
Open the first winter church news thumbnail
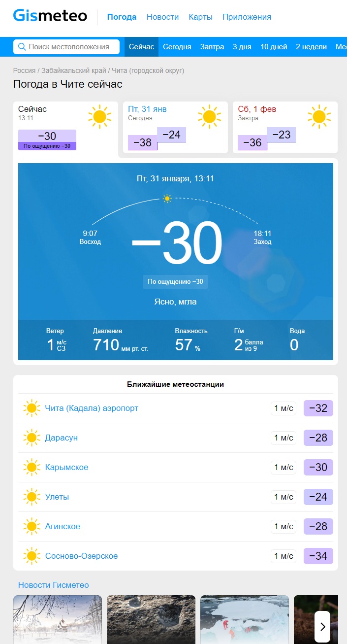click(x=58, y=619)
